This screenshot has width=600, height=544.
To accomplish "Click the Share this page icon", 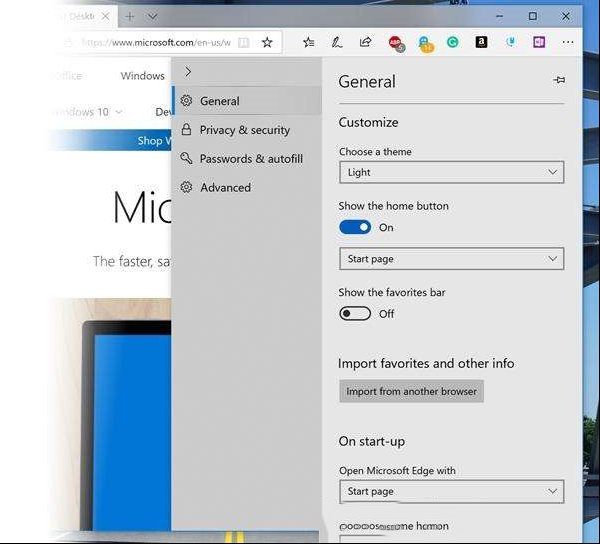I will pyautogui.click(x=365, y=42).
